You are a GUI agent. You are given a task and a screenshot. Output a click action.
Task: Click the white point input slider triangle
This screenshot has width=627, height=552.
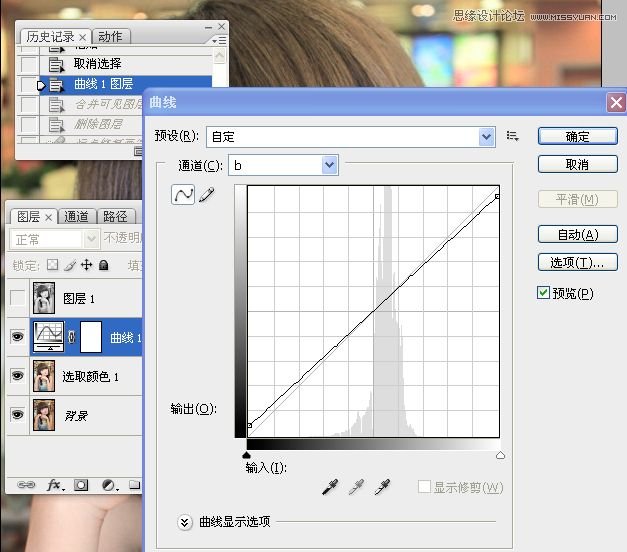click(x=500, y=455)
